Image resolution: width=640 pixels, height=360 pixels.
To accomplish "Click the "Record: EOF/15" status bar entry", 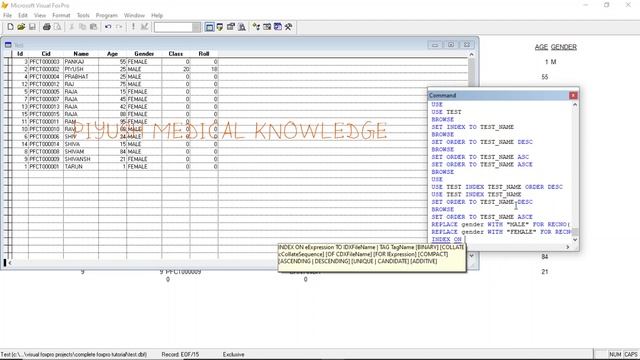I will [x=180, y=354].
